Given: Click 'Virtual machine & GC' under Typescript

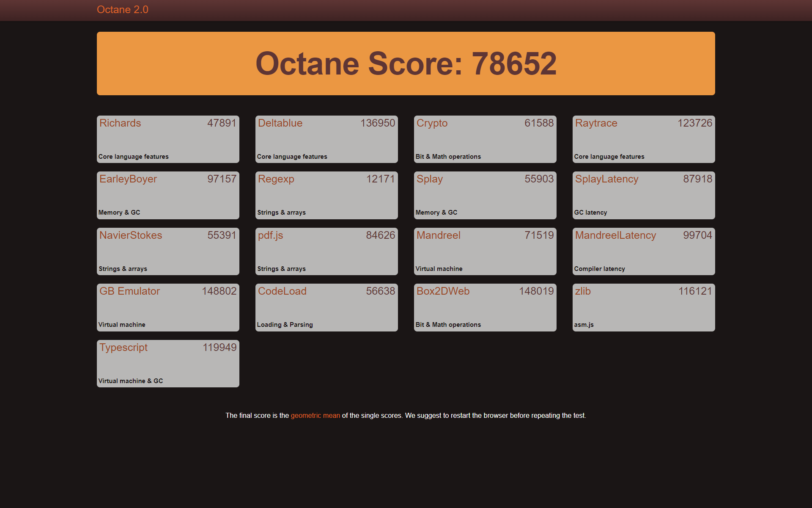Looking at the screenshot, I should click(130, 381).
